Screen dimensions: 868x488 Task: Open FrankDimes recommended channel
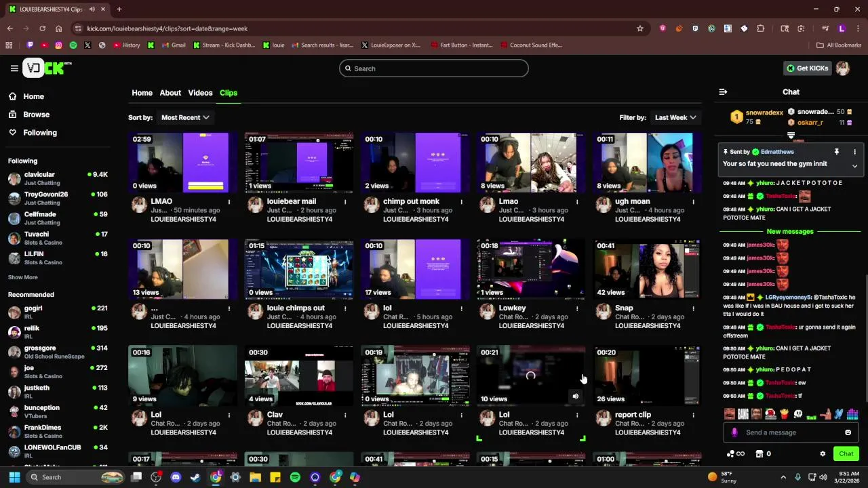58,431
